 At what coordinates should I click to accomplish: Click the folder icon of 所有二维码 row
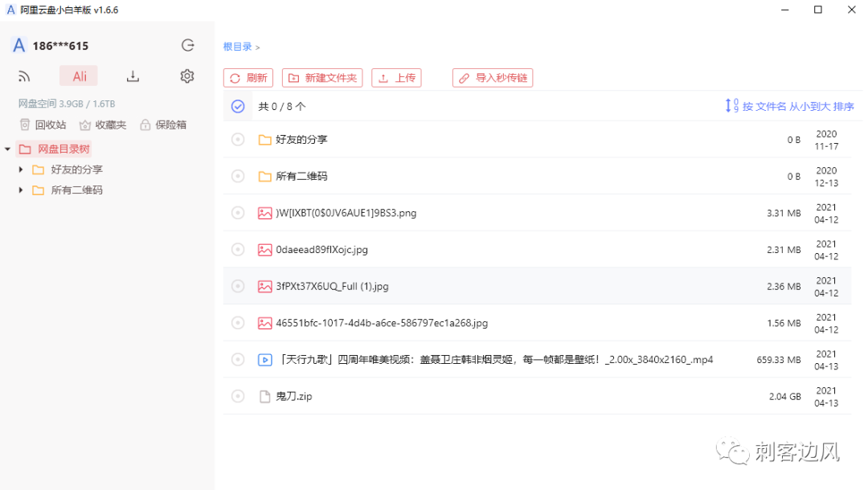264,176
